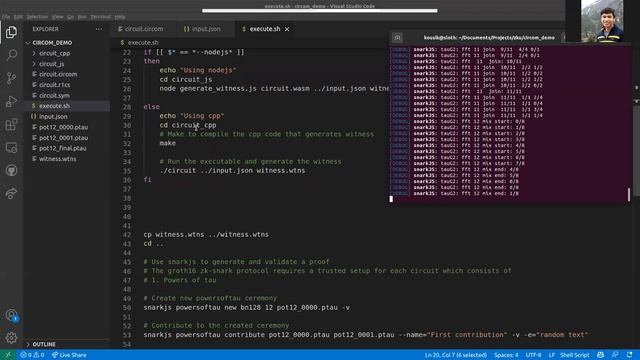Click the feedback icon in status bar

coord(615,355)
